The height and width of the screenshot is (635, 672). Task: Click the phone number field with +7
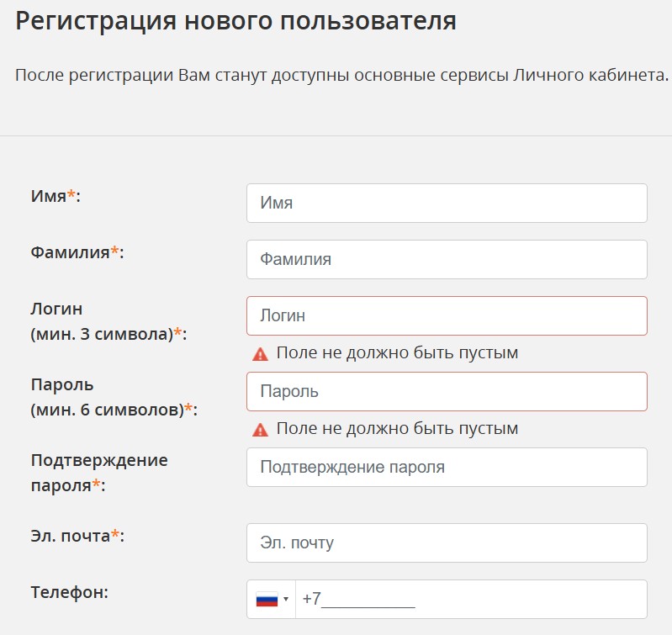pyautogui.click(x=471, y=599)
